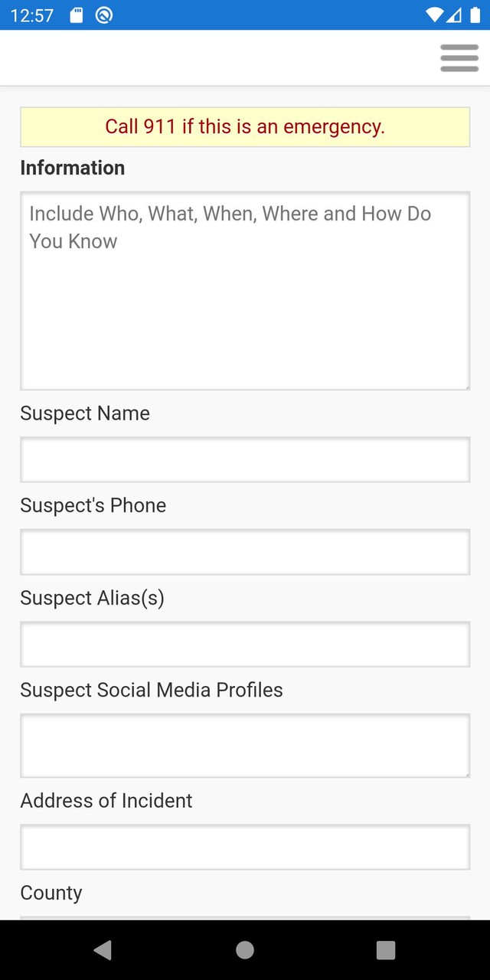The image size is (490, 980).
Task: Tap the Call 911 emergency notice banner
Action: 245,127
